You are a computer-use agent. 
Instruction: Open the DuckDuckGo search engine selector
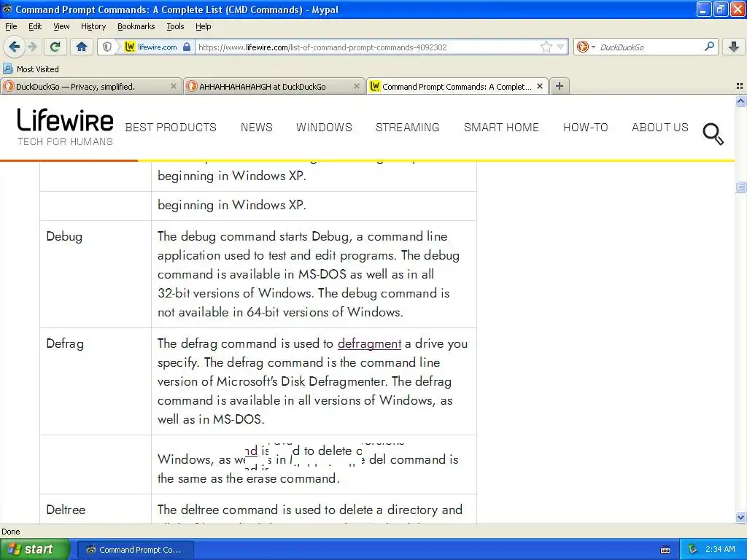pos(586,47)
